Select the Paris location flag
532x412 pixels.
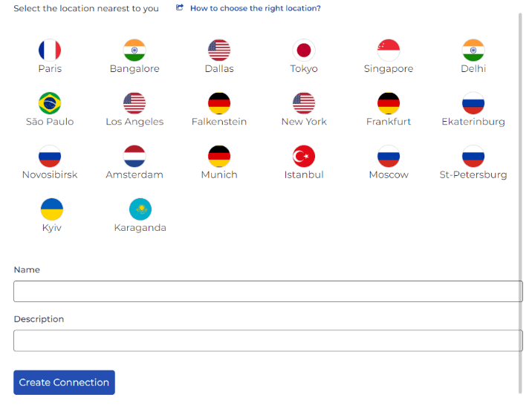[50, 50]
